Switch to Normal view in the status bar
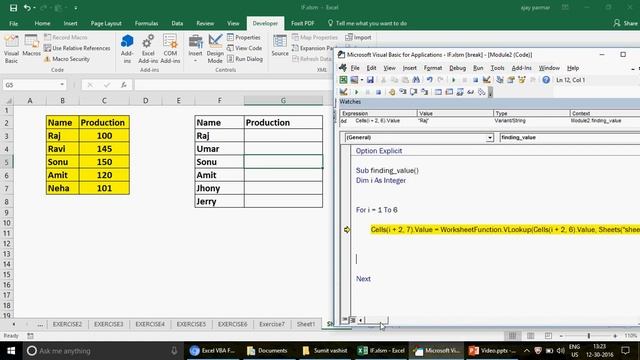640x360 pixels. click(512, 336)
